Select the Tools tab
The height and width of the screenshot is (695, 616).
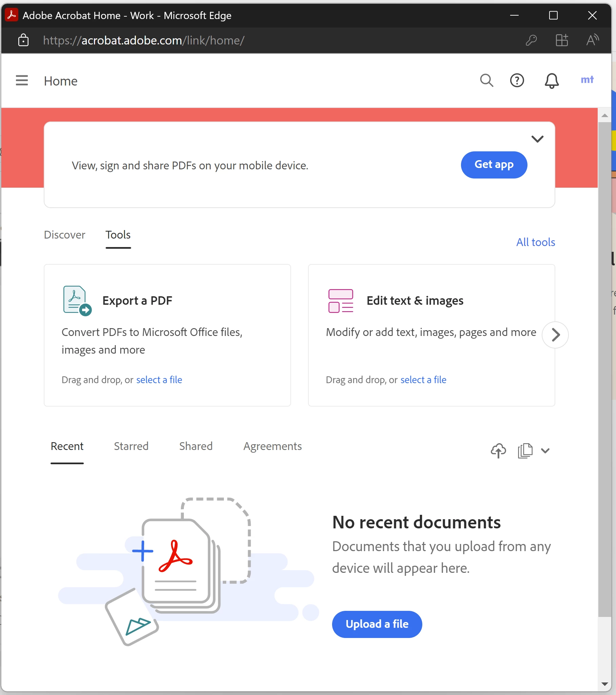(118, 235)
